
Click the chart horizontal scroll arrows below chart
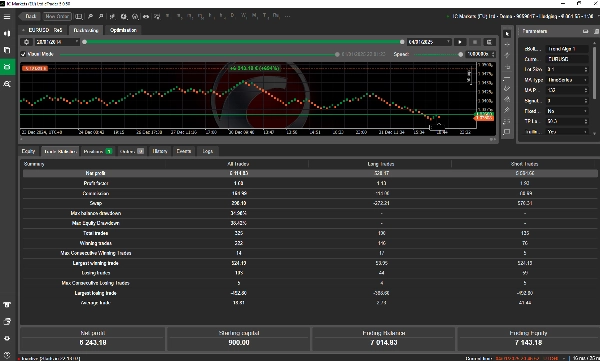[x=492, y=139]
